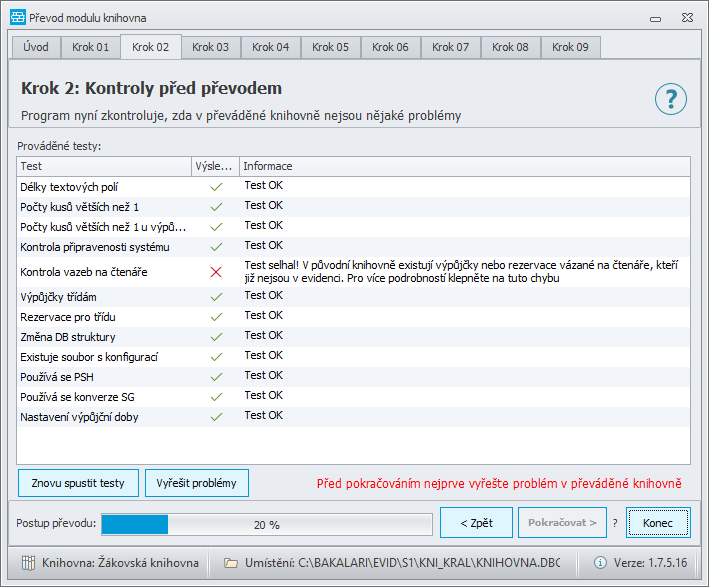Viewport: 709px width, 587px height.
Task: Click the Postup převodu progress bar
Action: click(267, 525)
